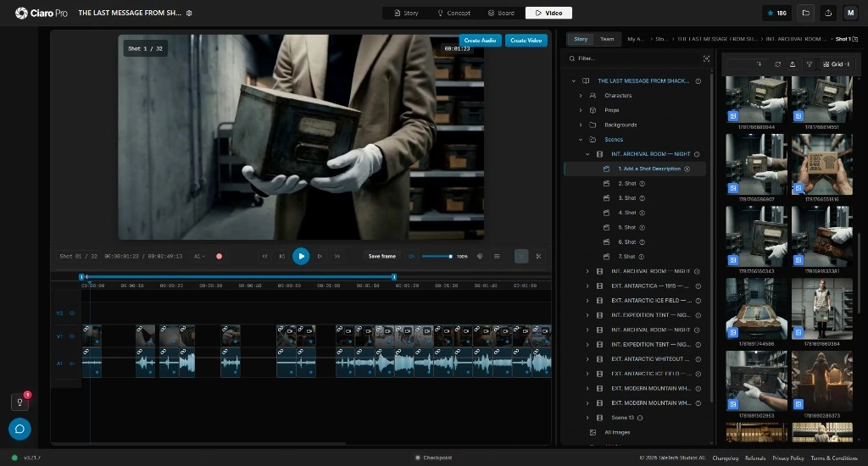
Task: Step forward one frame button
Action: click(320, 256)
